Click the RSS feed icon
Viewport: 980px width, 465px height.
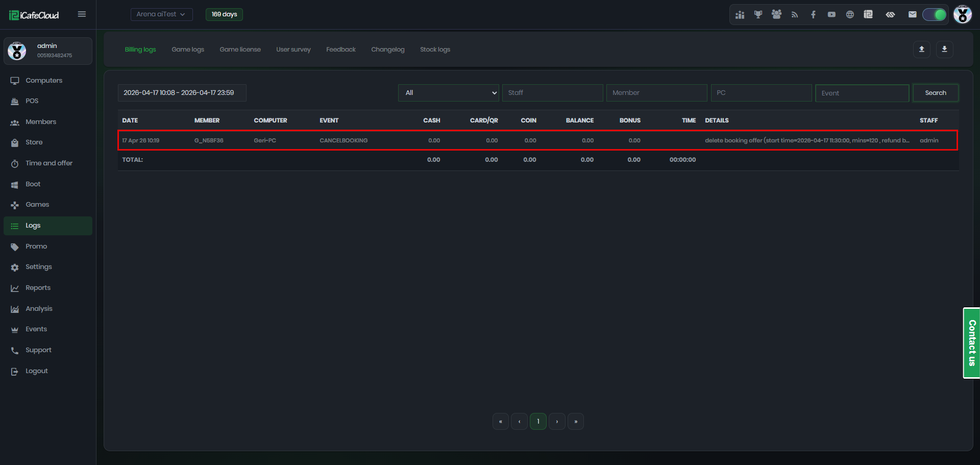[x=795, y=15]
